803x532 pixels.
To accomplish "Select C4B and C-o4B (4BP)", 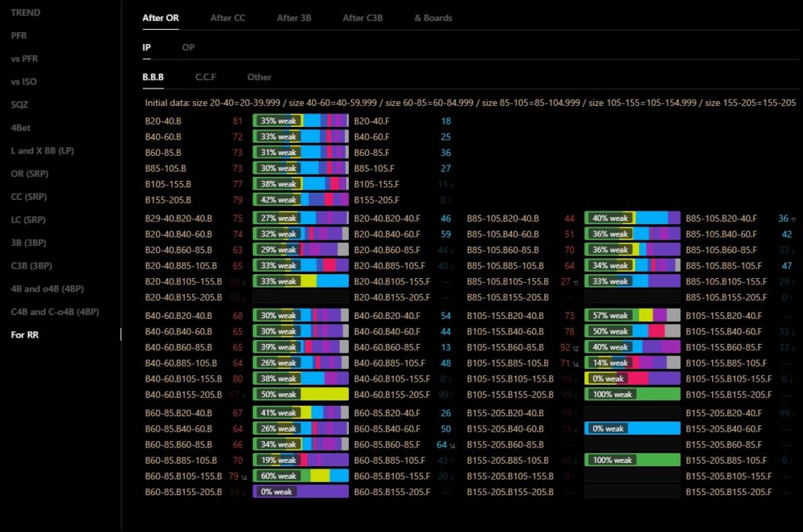I will (55, 312).
